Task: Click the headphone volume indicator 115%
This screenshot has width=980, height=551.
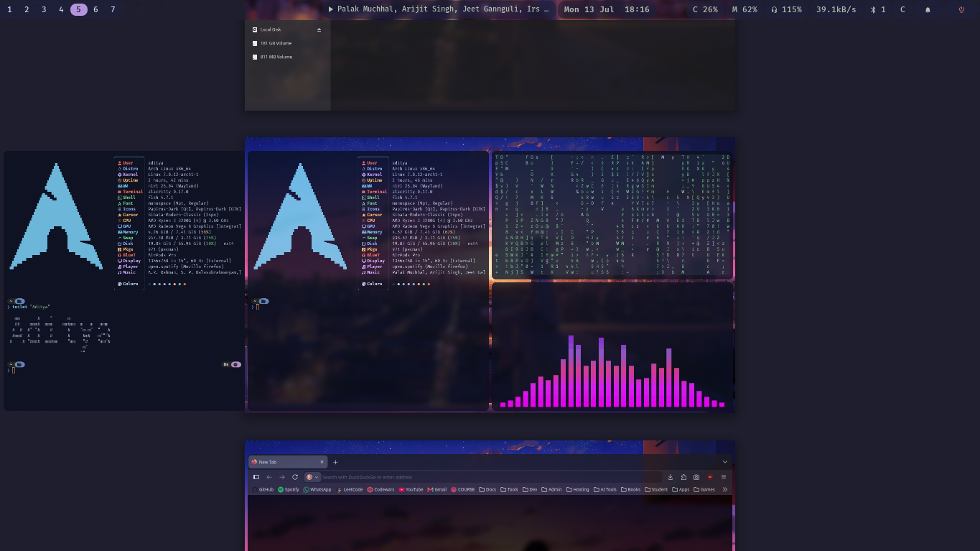Action: 786,9
